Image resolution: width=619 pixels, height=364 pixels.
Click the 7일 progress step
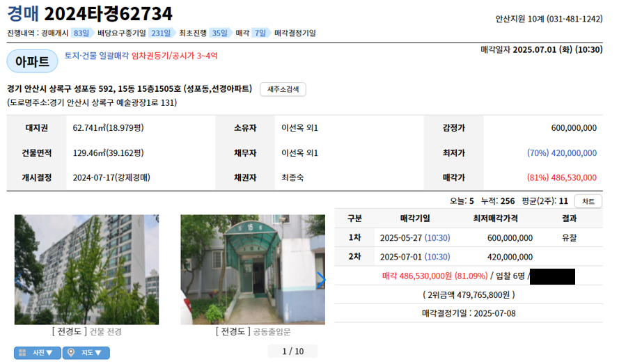click(261, 33)
